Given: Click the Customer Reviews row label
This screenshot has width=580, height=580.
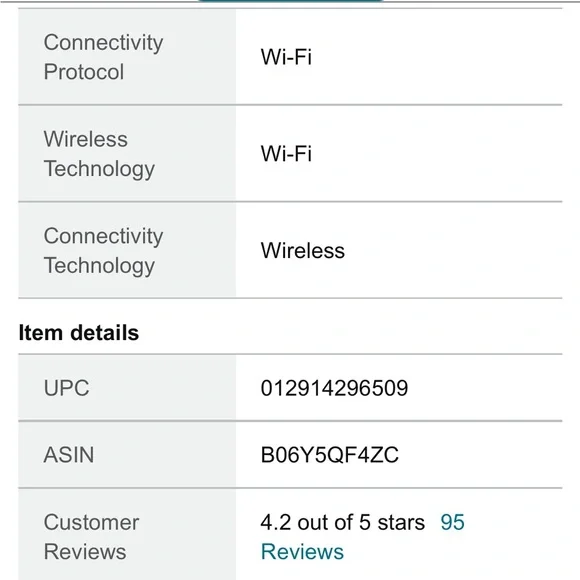Looking at the screenshot, I should 91,537.
